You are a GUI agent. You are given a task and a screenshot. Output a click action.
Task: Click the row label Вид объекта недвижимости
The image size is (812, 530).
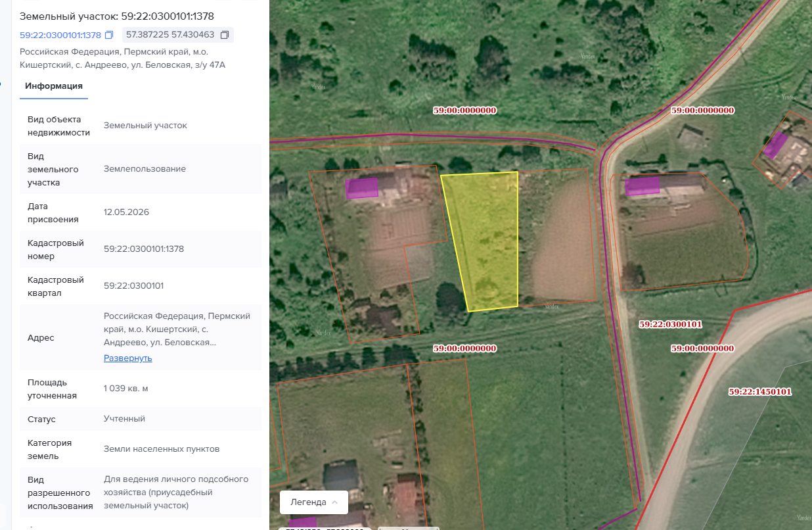[x=59, y=126]
